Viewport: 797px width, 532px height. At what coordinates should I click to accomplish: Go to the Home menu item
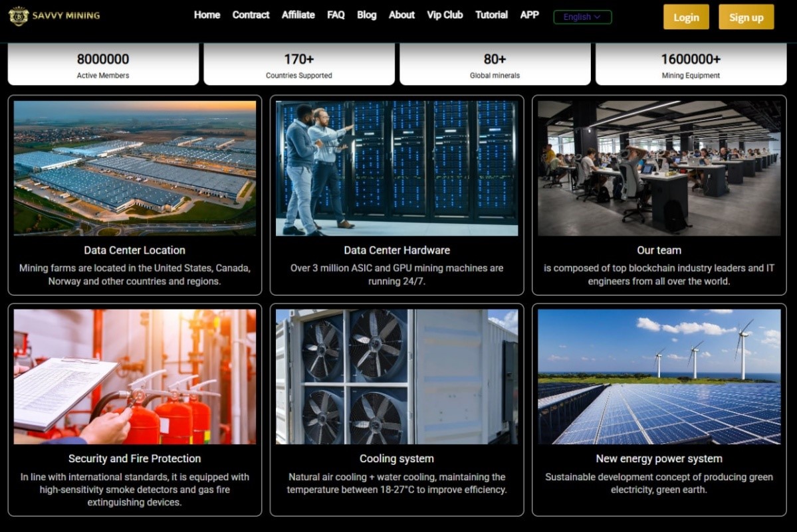coord(207,15)
